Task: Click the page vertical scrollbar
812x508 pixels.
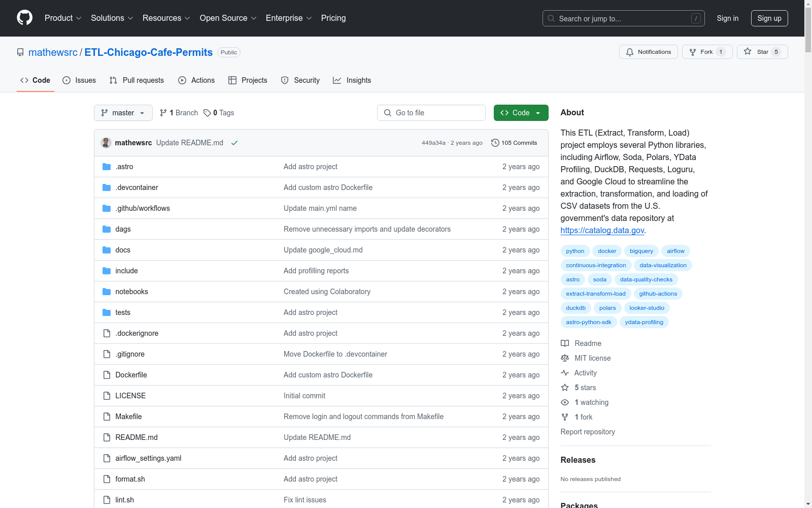Action: [808, 254]
